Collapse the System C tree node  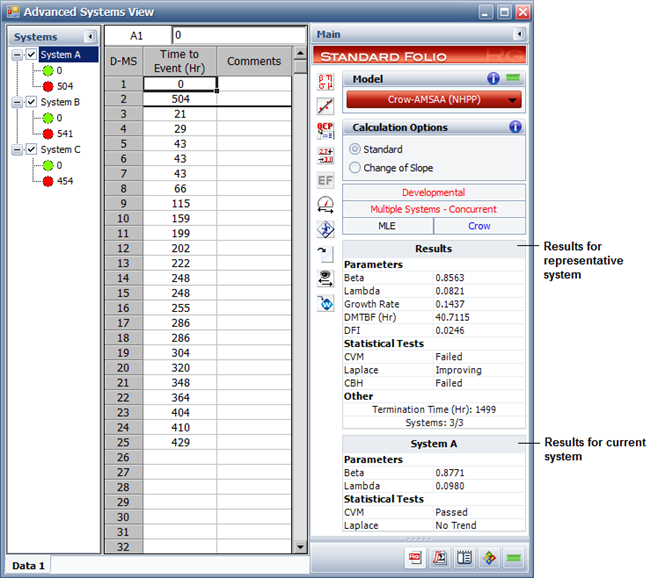[x=16, y=150]
